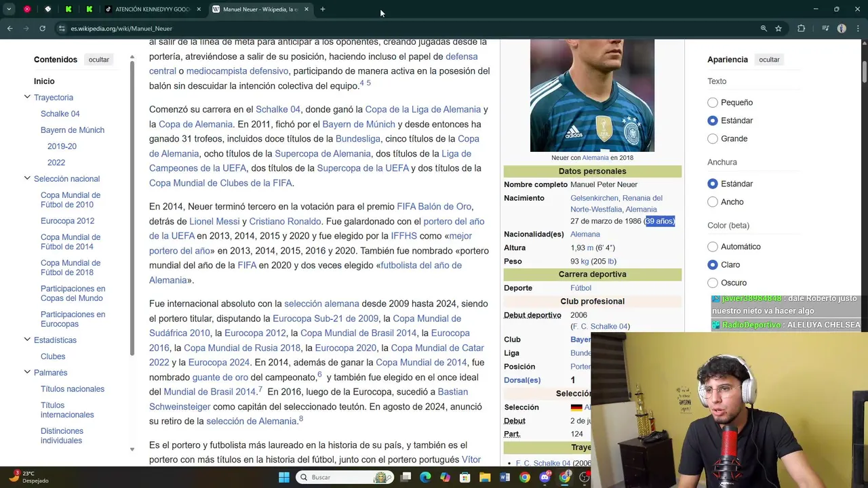Open a new browser tab
The width and height of the screenshot is (868, 488).
coord(323,9)
